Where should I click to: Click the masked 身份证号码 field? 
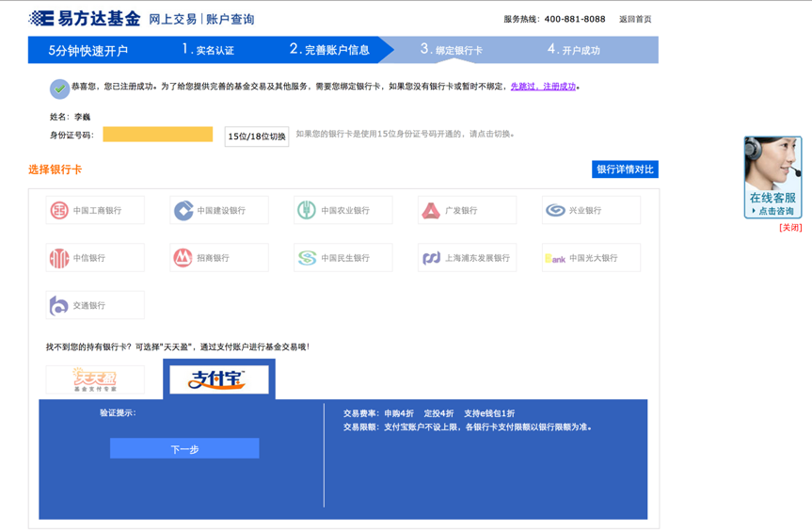(x=157, y=134)
